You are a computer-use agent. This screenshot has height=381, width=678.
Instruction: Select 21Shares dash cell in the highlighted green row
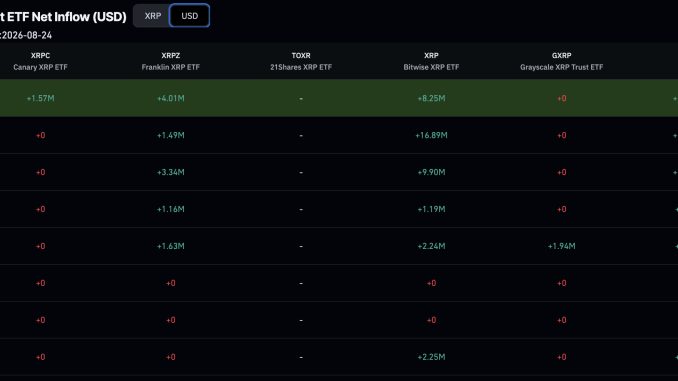coord(301,99)
